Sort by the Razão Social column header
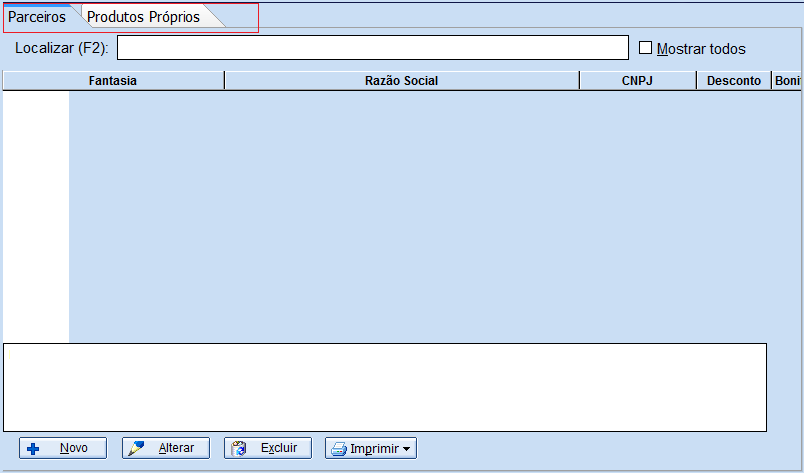 pyautogui.click(x=401, y=81)
